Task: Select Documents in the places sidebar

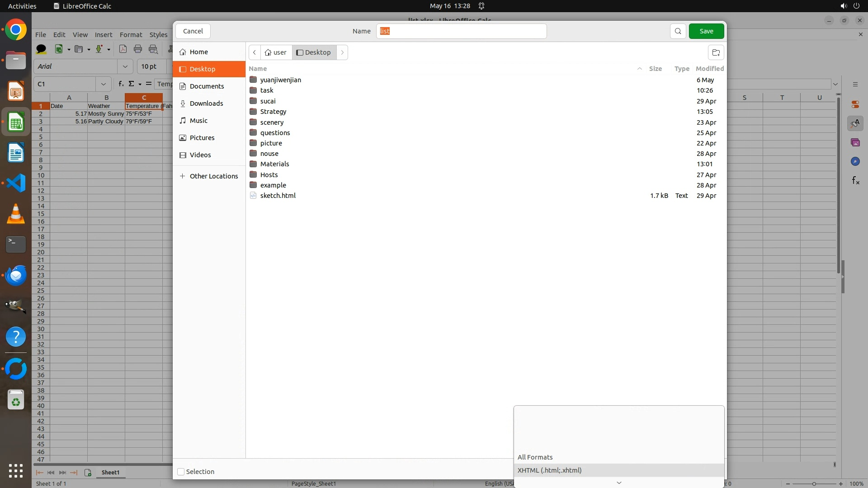Action: point(207,86)
